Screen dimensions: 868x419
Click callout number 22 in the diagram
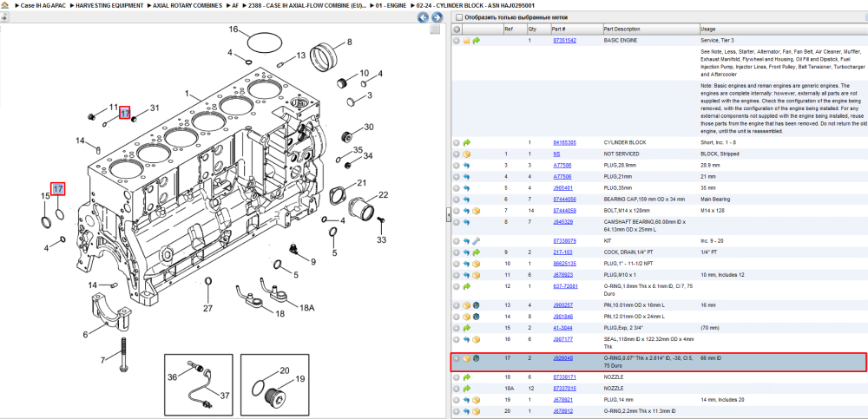click(x=383, y=195)
